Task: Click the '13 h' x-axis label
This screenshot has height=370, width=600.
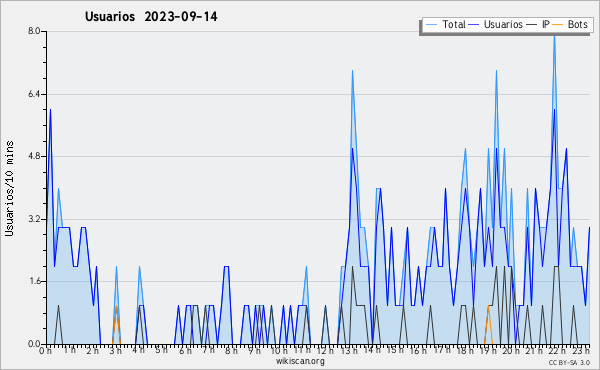Action: pos(349,350)
